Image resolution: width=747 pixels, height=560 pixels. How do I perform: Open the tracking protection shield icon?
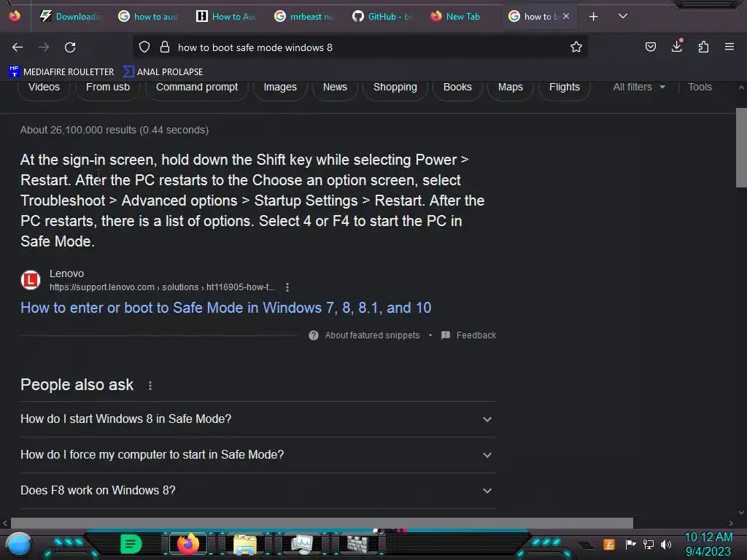pos(144,47)
